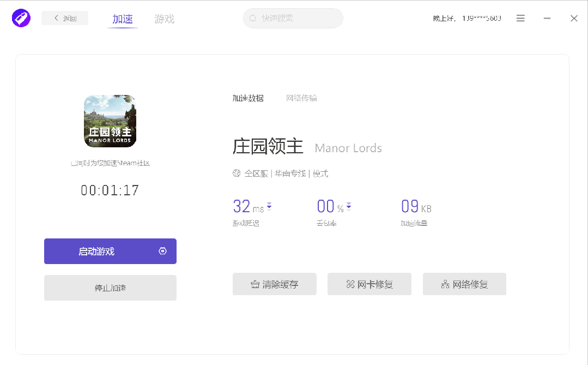Click the purple app logo icon

pos(21,18)
